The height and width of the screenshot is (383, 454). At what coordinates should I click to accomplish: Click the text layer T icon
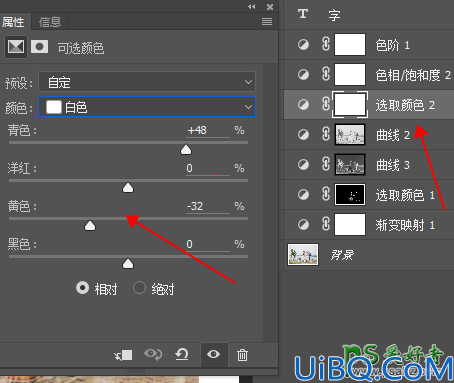click(x=303, y=14)
